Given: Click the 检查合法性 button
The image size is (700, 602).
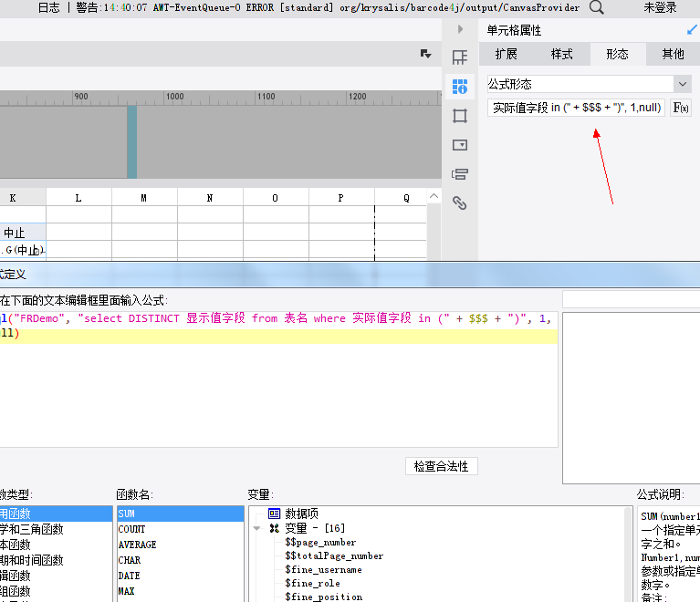Looking at the screenshot, I should tap(441, 466).
